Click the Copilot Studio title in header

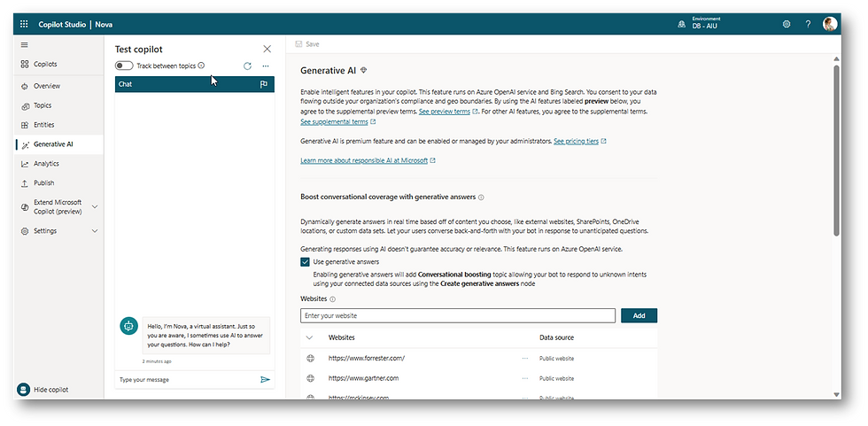pos(62,24)
